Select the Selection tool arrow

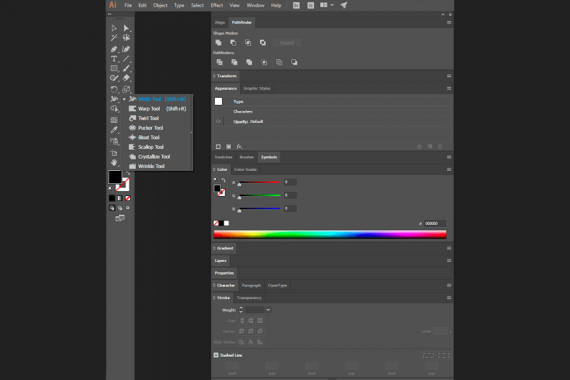pos(114,28)
